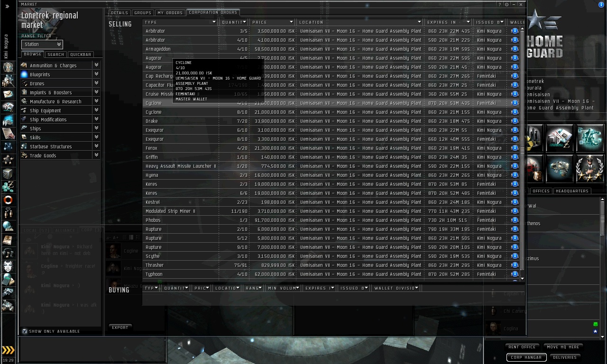The height and width of the screenshot is (364, 607).
Task: Show info for the Ferox sell order
Action: 515,148
